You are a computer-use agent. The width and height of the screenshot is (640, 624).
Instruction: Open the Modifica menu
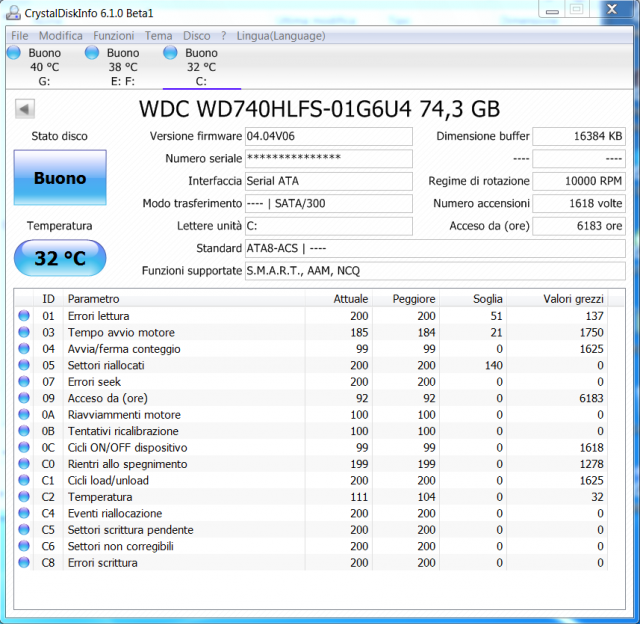[60, 35]
